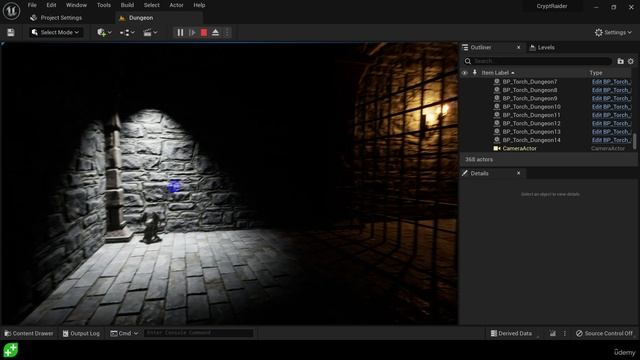The image size is (640, 360).
Task: Select BP_Torch_Dungeon9 in the Outliner
Action: pyautogui.click(x=530, y=98)
